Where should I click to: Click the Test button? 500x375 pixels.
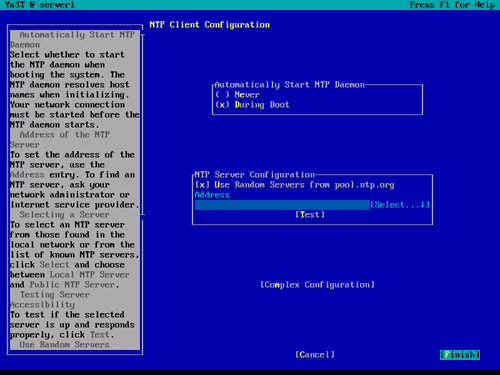click(310, 215)
